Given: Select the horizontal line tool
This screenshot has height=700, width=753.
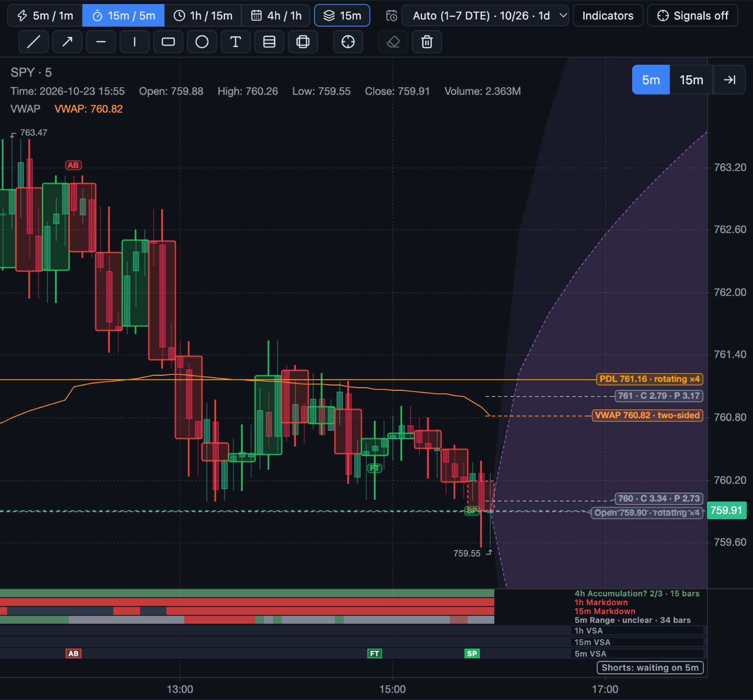Looking at the screenshot, I should [101, 42].
